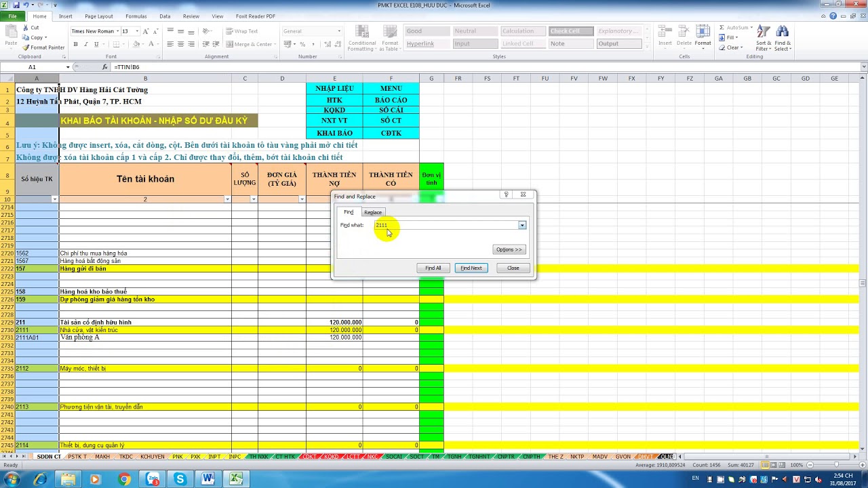Click the SOCAI sheet tab at bottom
Viewport: 868px width, 488px height.
click(x=393, y=457)
